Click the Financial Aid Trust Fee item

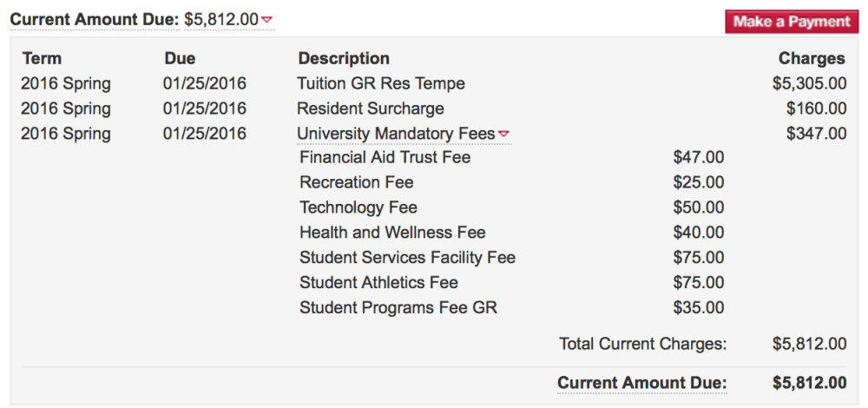[385, 157]
